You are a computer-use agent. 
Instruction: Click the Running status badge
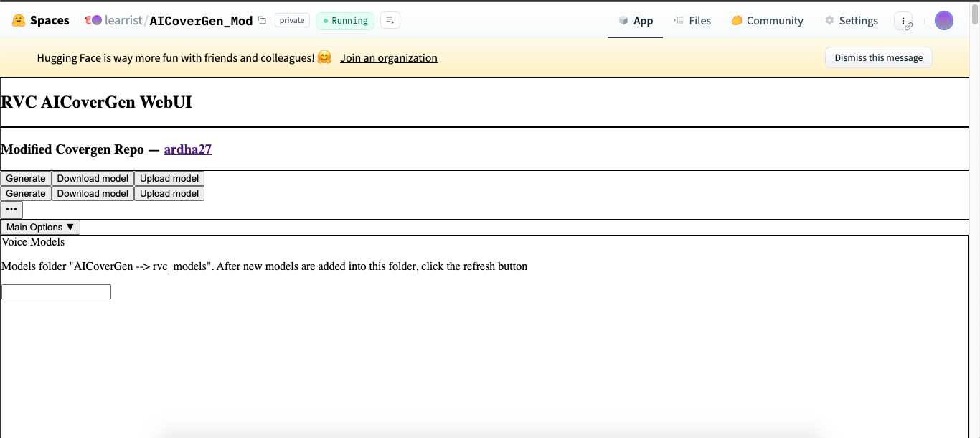pyautogui.click(x=345, y=20)
